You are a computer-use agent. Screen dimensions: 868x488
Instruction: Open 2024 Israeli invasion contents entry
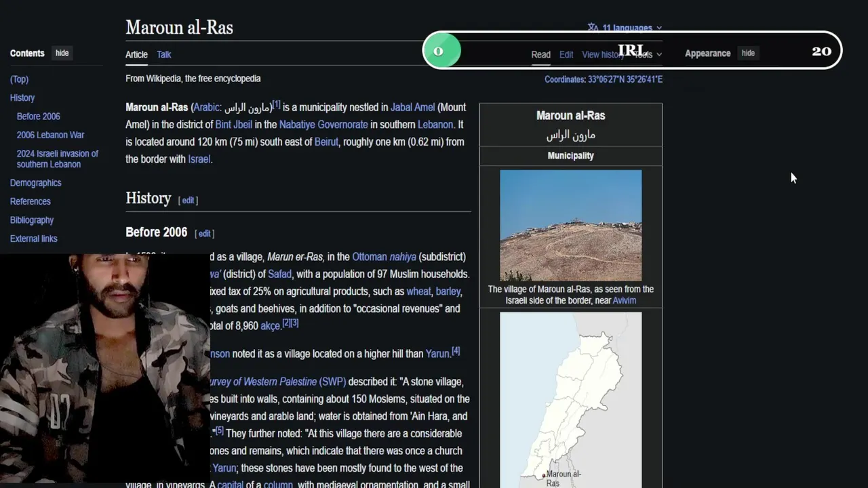click(58, 159)
